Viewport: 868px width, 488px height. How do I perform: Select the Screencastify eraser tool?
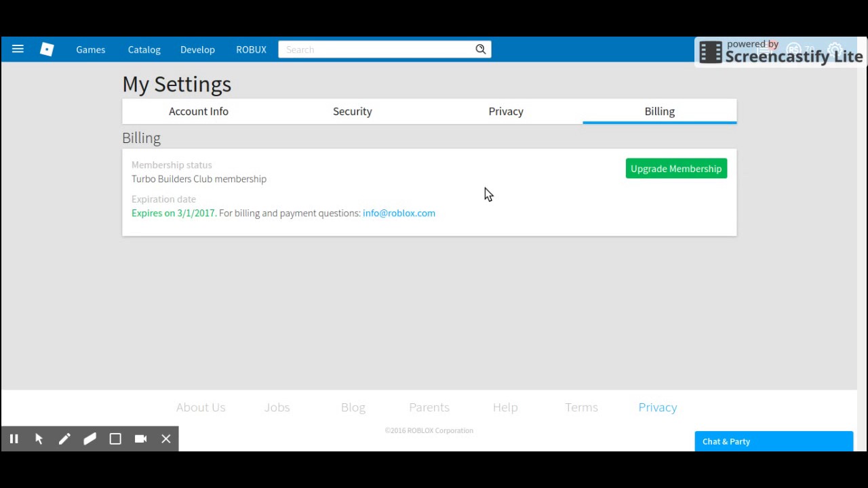pos(90,439)
